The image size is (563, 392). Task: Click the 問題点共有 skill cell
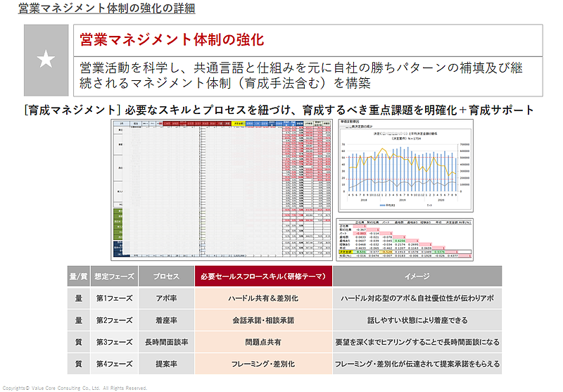[x=263, y=342]
